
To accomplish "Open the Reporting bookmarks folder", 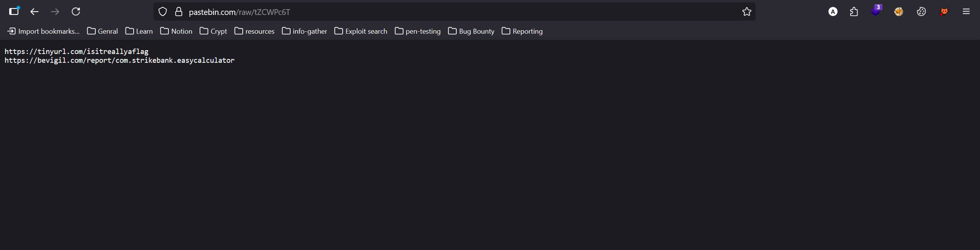I will 522,31.
